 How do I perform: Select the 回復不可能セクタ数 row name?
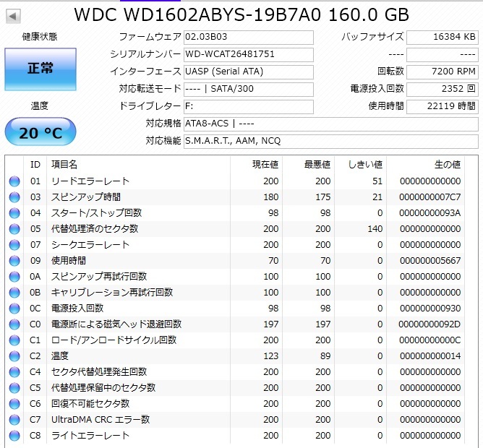[90, 404]
